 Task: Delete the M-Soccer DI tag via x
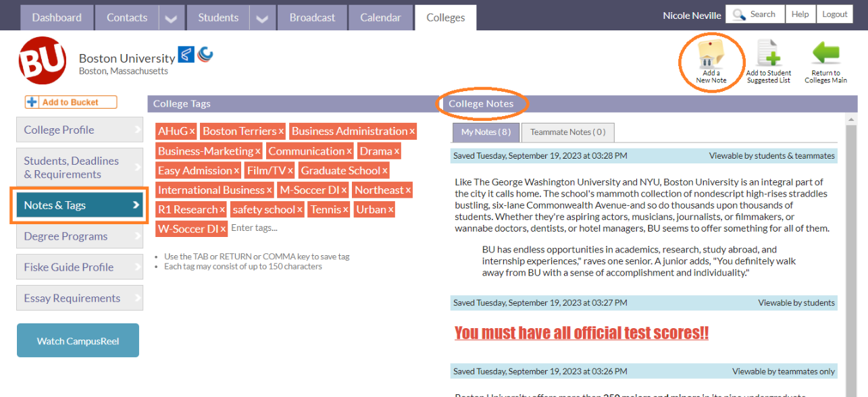point(344,191)
